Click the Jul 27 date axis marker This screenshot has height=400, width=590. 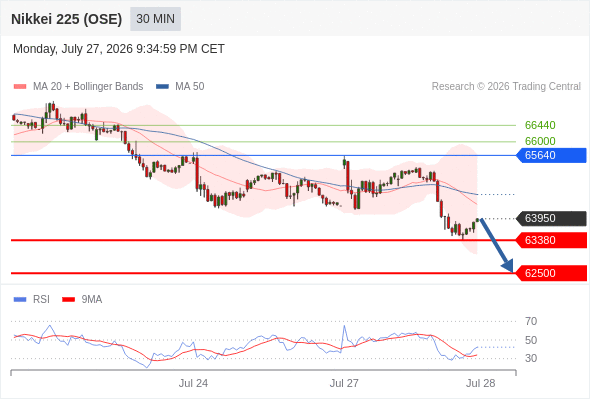[x=344, y=383]
